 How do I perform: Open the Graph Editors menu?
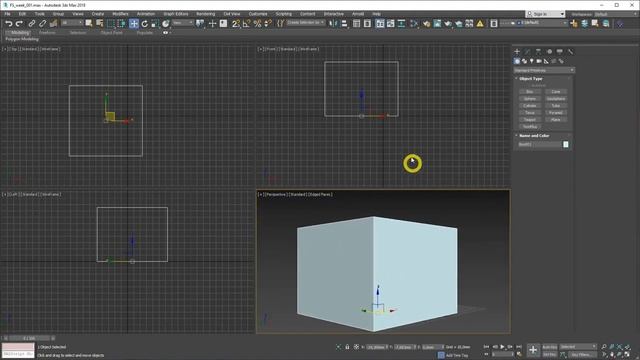[x=176, y=14]
